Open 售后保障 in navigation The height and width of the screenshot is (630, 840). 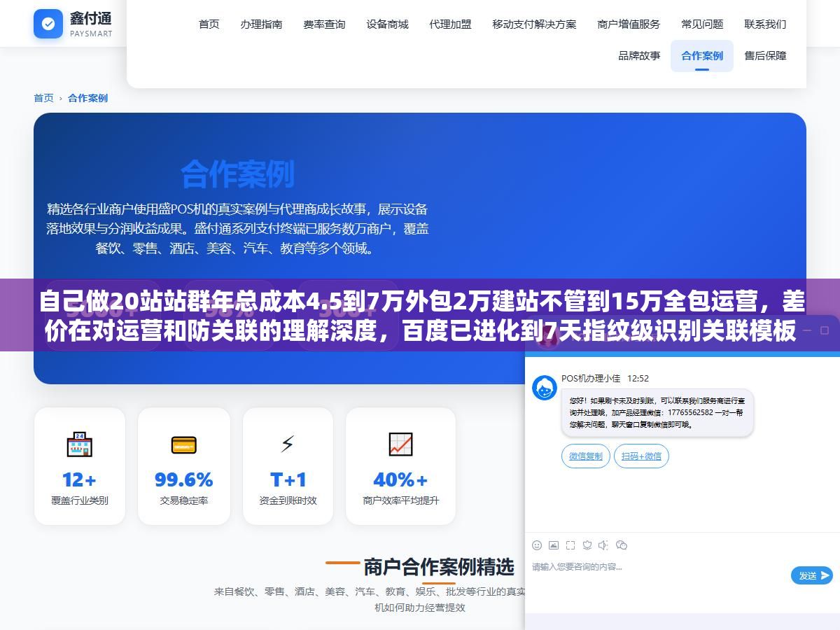tap(765, 55)
